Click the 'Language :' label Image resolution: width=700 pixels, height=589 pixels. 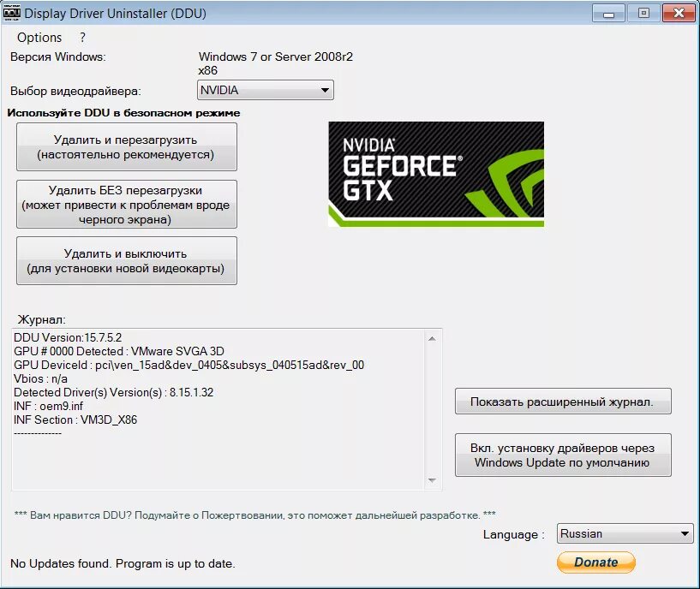tap(514, 534)
